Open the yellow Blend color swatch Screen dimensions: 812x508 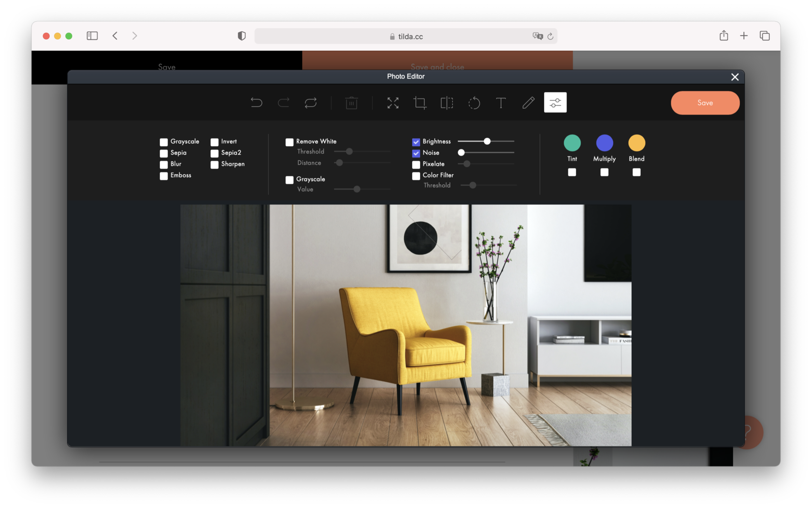coord(637,143)
